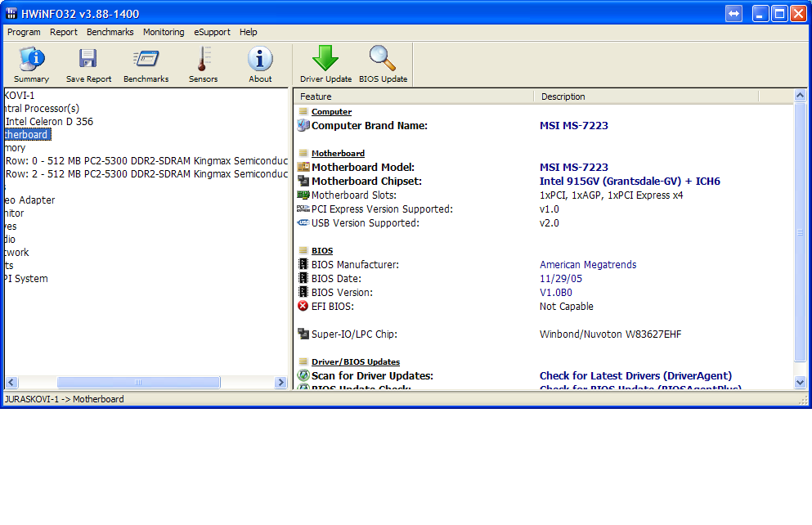Click Check for Latest Drivers link
The width and height of the screenshot is (812, 525).
click(635, 376)
